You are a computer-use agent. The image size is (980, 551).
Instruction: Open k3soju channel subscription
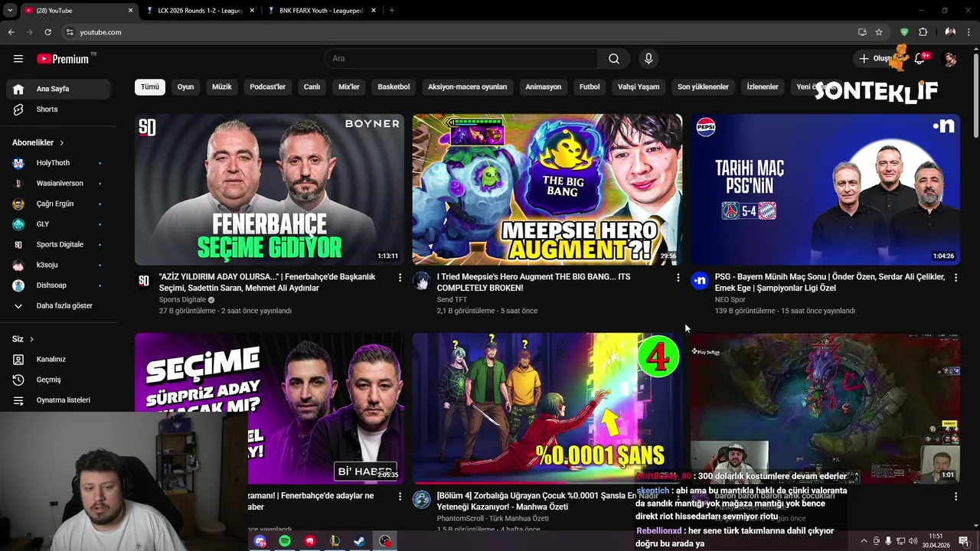[x=58, y=265]
